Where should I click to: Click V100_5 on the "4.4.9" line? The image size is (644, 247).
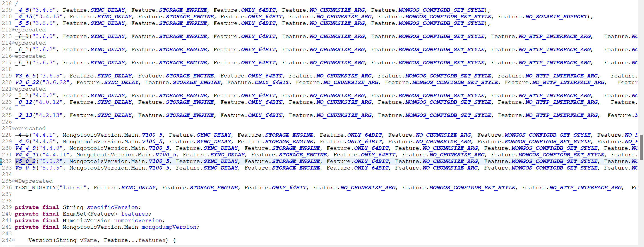pos(159,148)
